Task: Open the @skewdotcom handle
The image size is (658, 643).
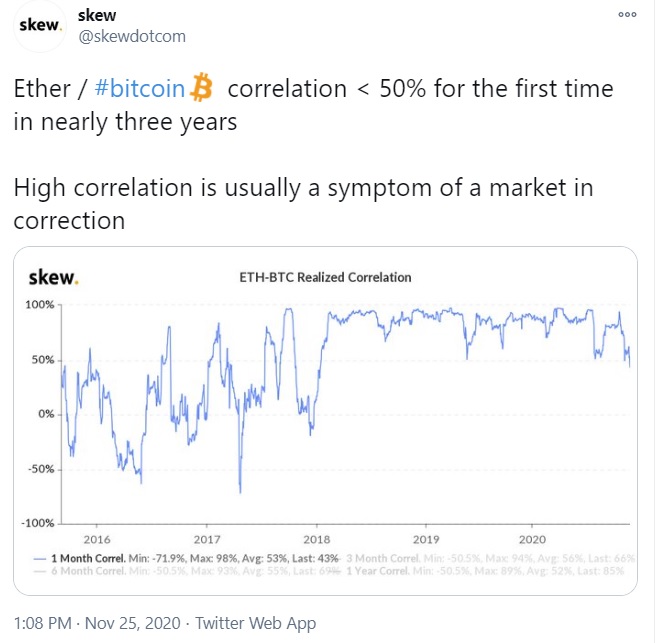Action: coord(131,36)
